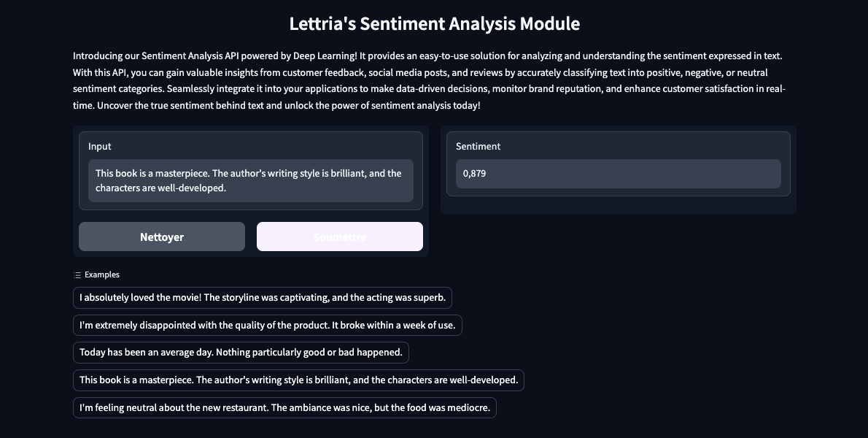Click the Input label above the textbox
The height and width of the screenshot is (438, 868).
[100, 146]
